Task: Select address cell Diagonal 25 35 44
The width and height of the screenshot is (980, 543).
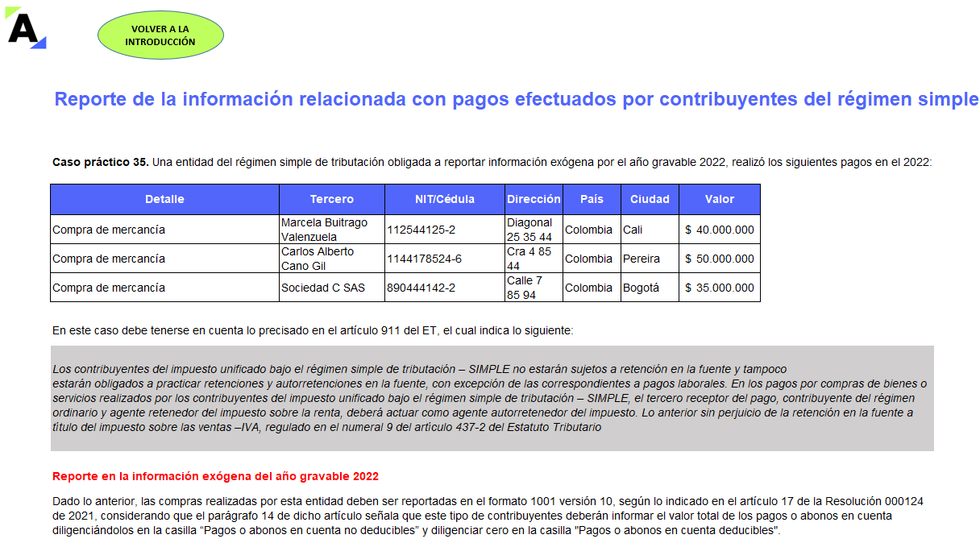Action: [534, 230]
